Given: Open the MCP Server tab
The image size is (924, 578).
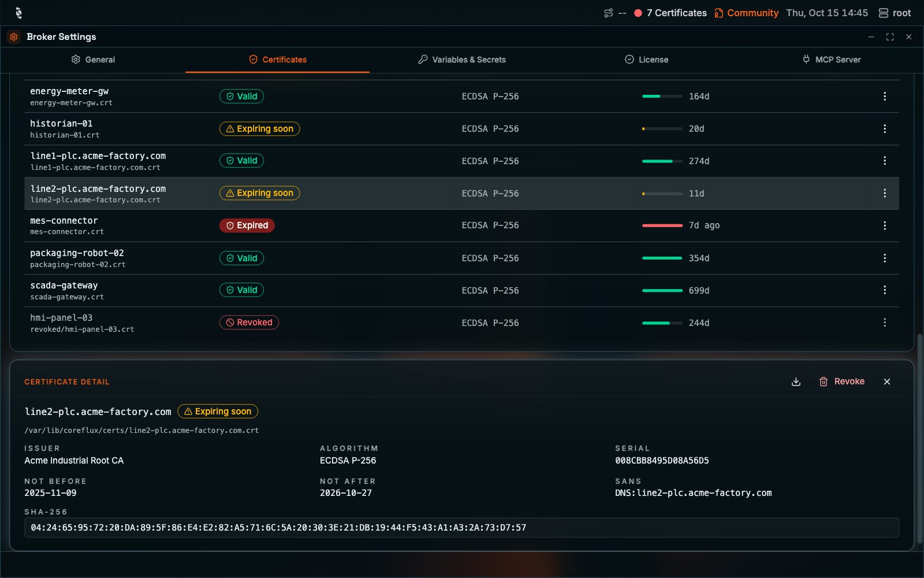Looking at the screenshot, I should pyautogui.click(x=832, y=60).
